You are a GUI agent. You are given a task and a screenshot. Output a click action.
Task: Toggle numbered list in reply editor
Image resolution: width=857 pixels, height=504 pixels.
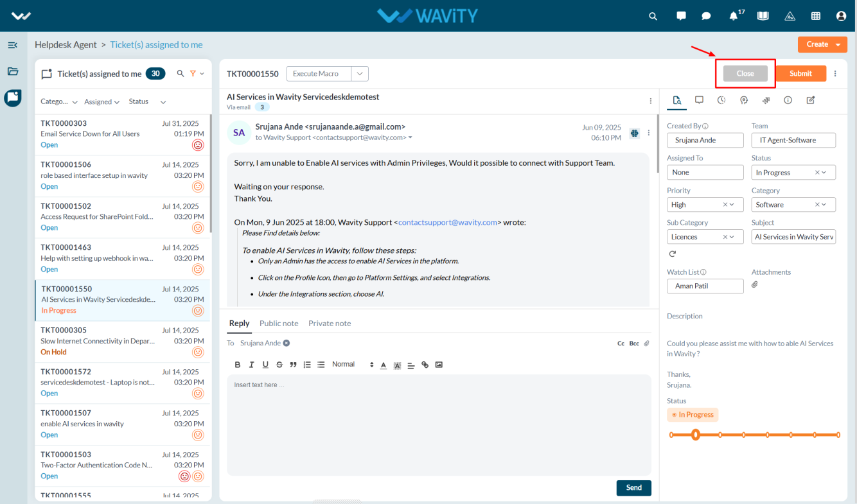[307, 365]
